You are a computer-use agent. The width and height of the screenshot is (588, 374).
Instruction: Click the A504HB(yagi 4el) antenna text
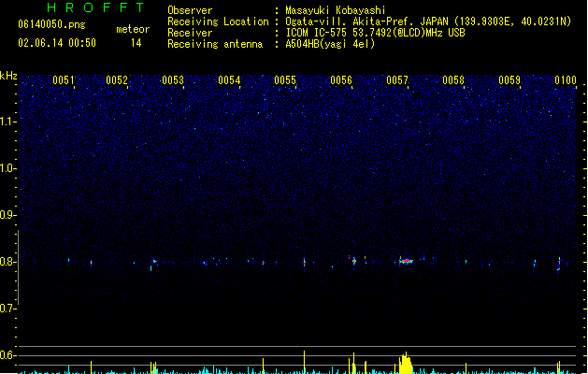tap(330, 44)
